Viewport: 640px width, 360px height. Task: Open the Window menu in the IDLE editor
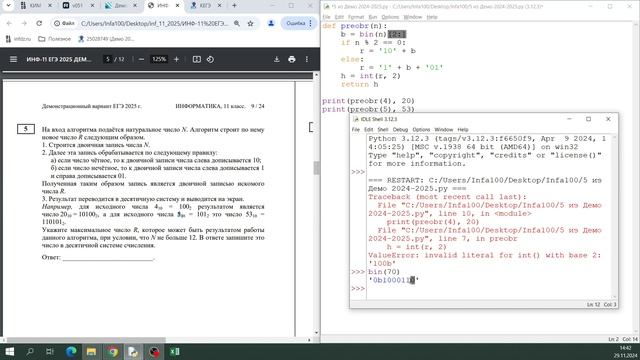pyautogui.click(x=413, y=17)
